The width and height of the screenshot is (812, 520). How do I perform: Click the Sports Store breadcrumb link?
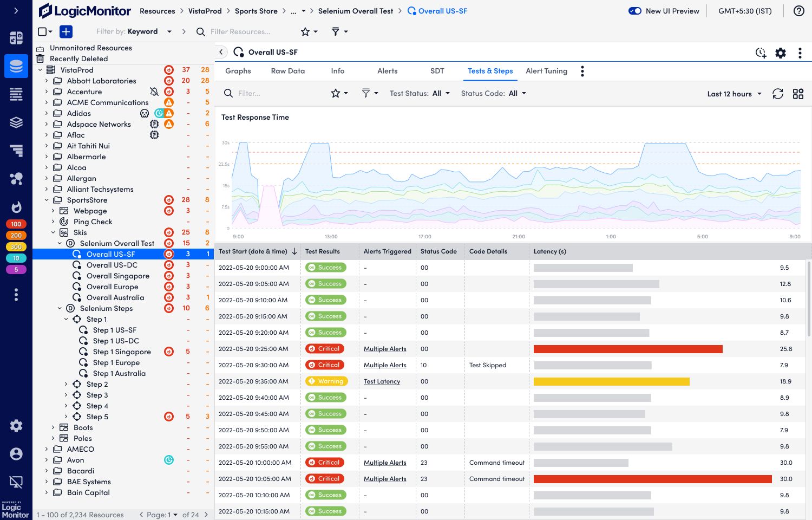coord(256,11)
